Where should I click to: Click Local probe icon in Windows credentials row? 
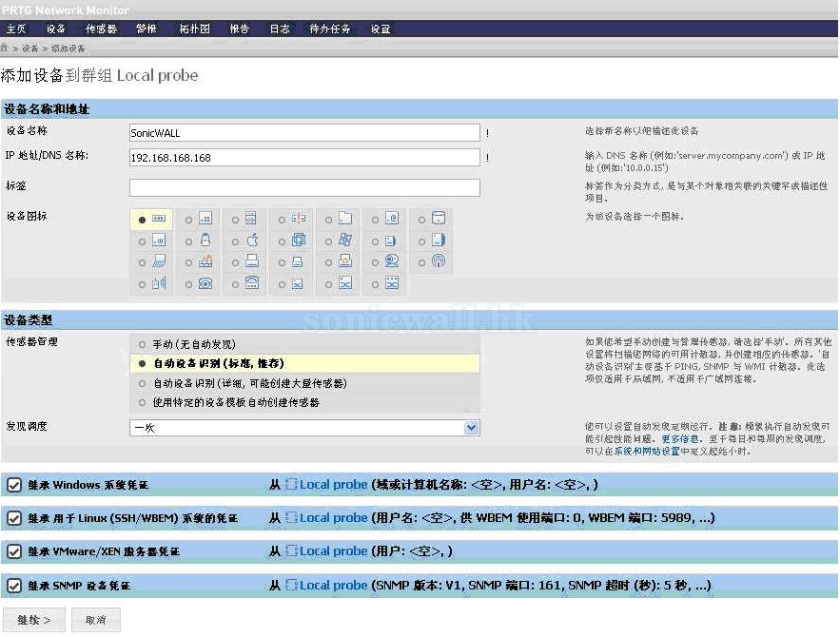(291, 485)
